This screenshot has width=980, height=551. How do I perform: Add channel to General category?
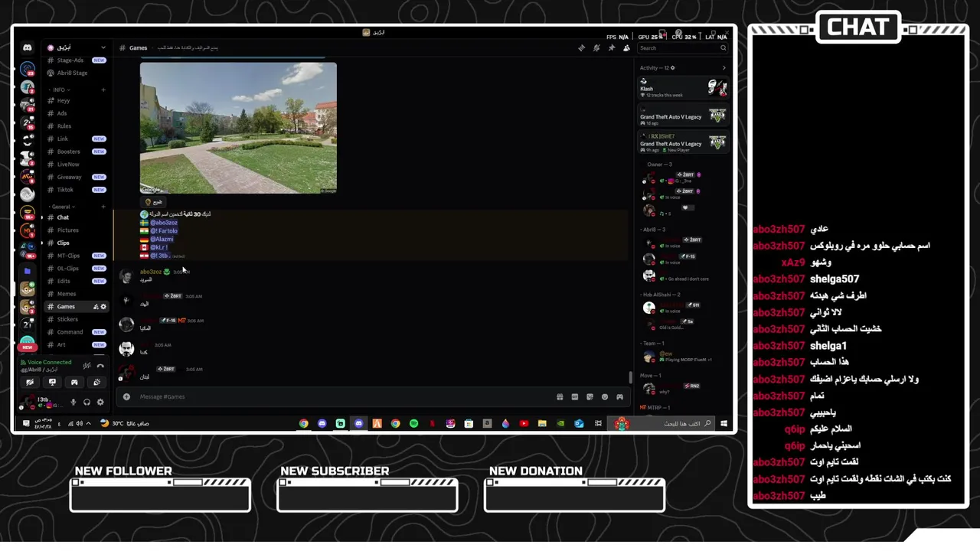(x=103, y=207)
